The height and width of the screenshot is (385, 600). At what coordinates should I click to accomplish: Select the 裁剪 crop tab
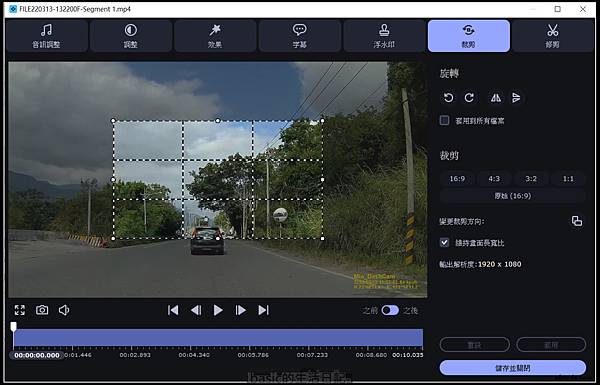469,36
